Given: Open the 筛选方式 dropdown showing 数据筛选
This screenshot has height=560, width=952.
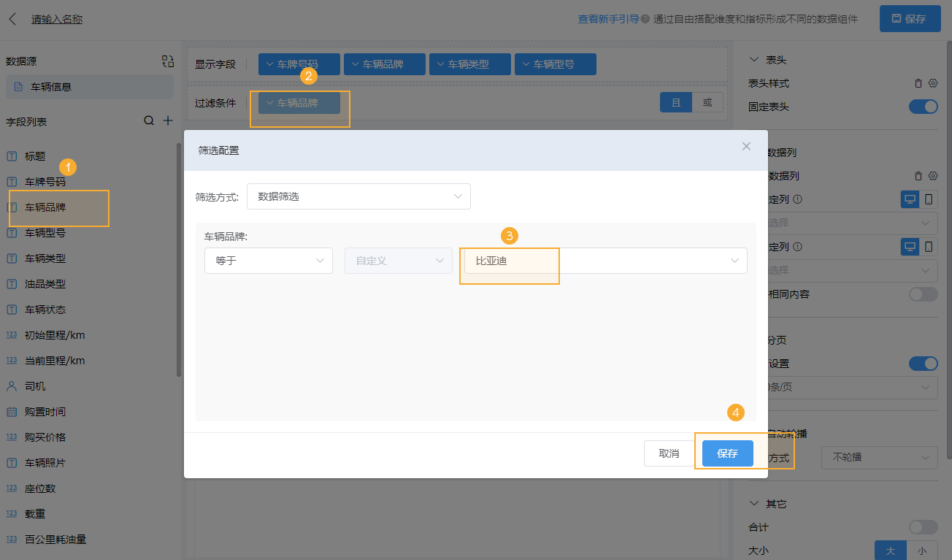Looking at the screenshot, I should pos(358,196).
